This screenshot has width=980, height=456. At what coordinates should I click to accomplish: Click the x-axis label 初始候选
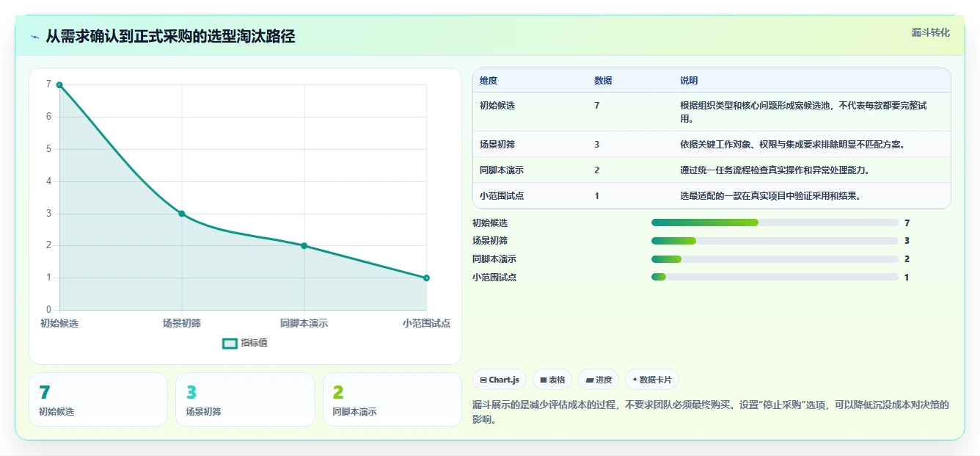[x=59, y=323]
